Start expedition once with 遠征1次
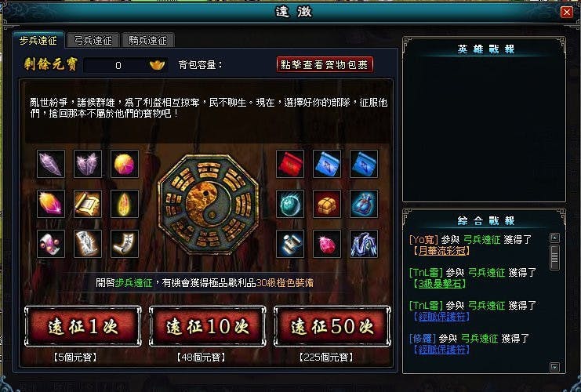Screen dimensions: 581x392 pos(83,326)
